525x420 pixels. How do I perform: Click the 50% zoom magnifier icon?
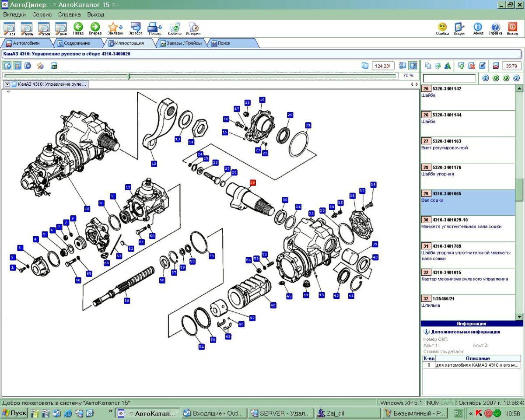tap(27, 28)
